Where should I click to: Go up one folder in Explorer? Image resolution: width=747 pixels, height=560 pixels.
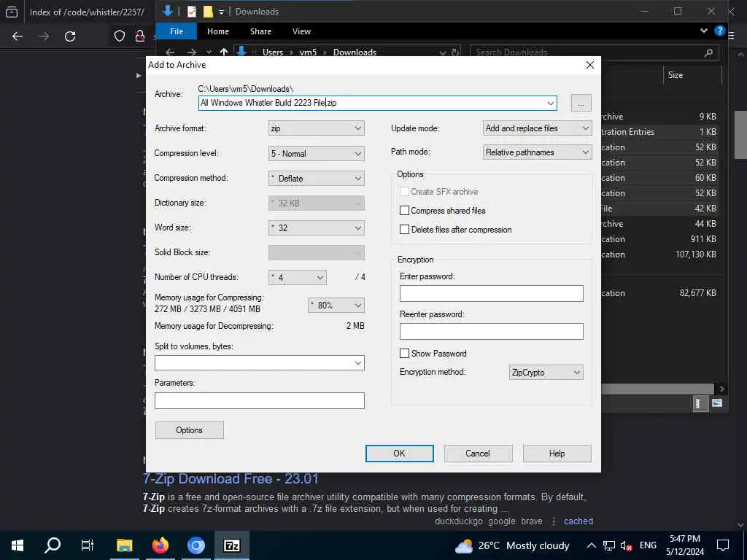pos(224,52)
